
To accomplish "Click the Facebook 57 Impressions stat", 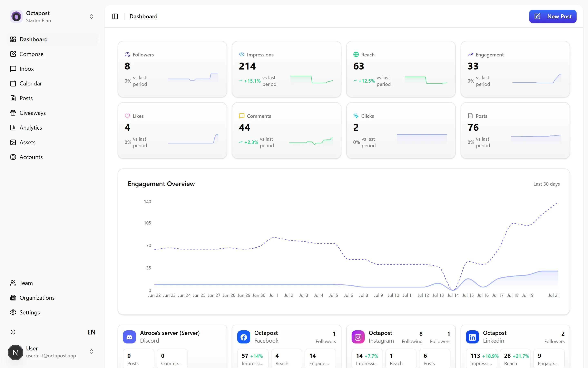I will (x=253, y=359).
